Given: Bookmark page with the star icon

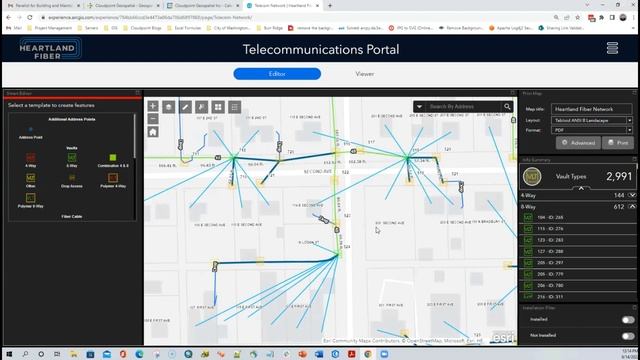Looking at the screenshot, I should [x=578, y=18].
